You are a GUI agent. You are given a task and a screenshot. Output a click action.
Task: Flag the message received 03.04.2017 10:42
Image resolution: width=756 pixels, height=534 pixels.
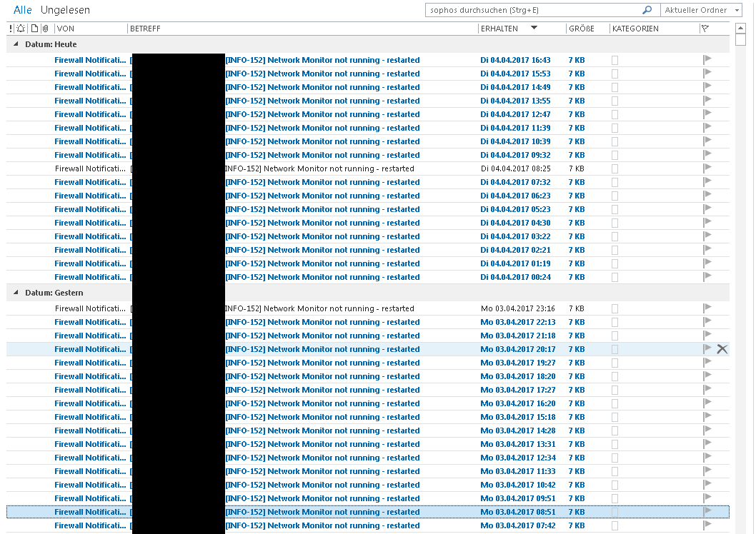[x=707, y=485]
